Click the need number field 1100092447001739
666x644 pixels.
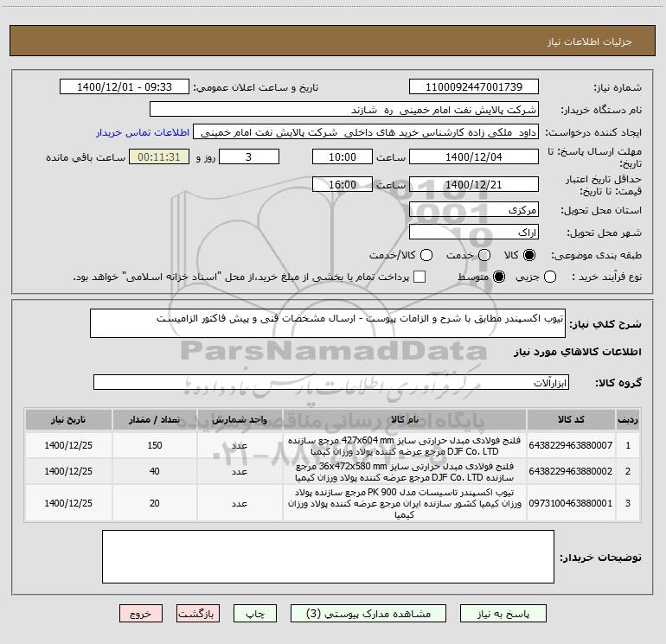click(x=474, y=86)
